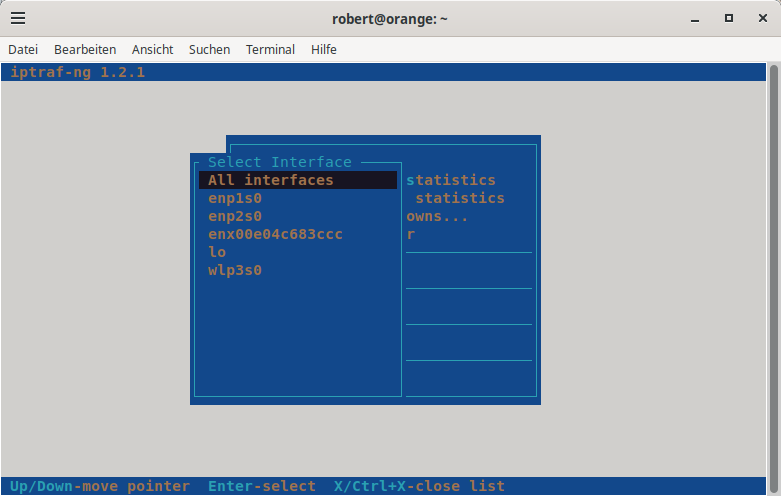Click the Ansicht menu

coord(152,49)
